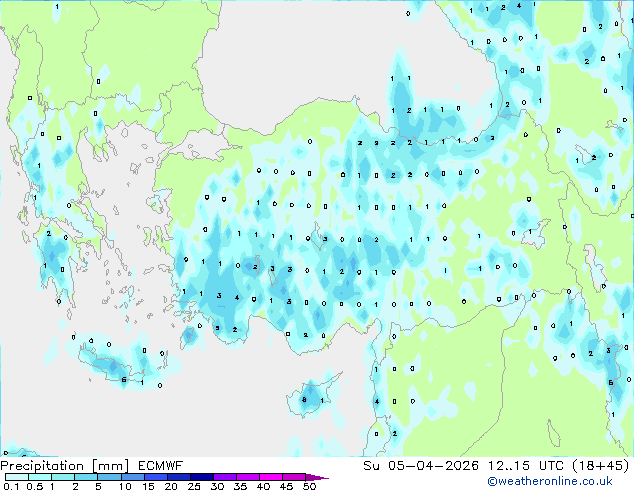
Task: Click the '15' legend scale label
Action: click(148, 486)
